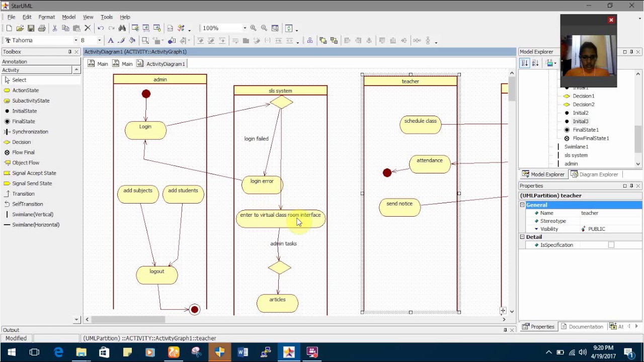Open the Tahoma font name dropdown
The height and width of the screenshot is (362, 644).
[76, 40]
